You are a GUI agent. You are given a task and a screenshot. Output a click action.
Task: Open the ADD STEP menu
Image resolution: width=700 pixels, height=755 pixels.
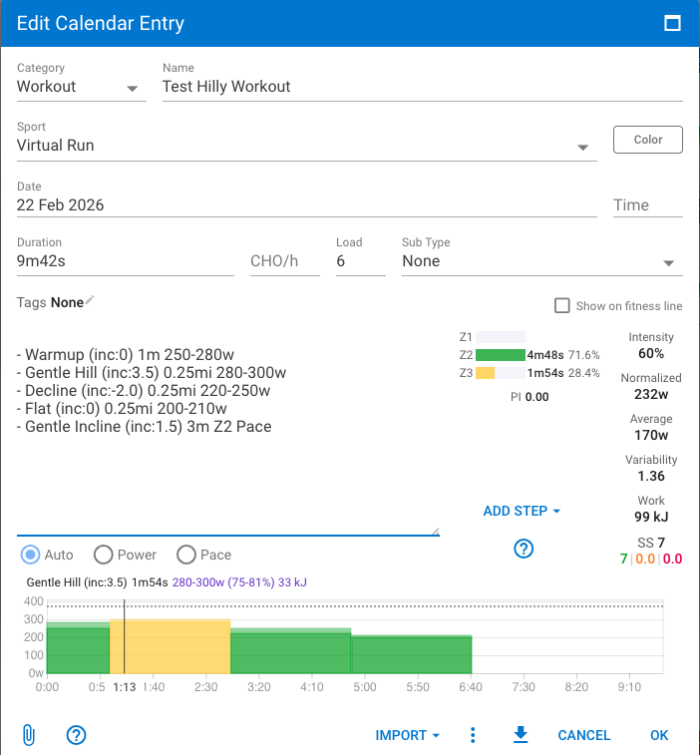[x=522, y=511]
